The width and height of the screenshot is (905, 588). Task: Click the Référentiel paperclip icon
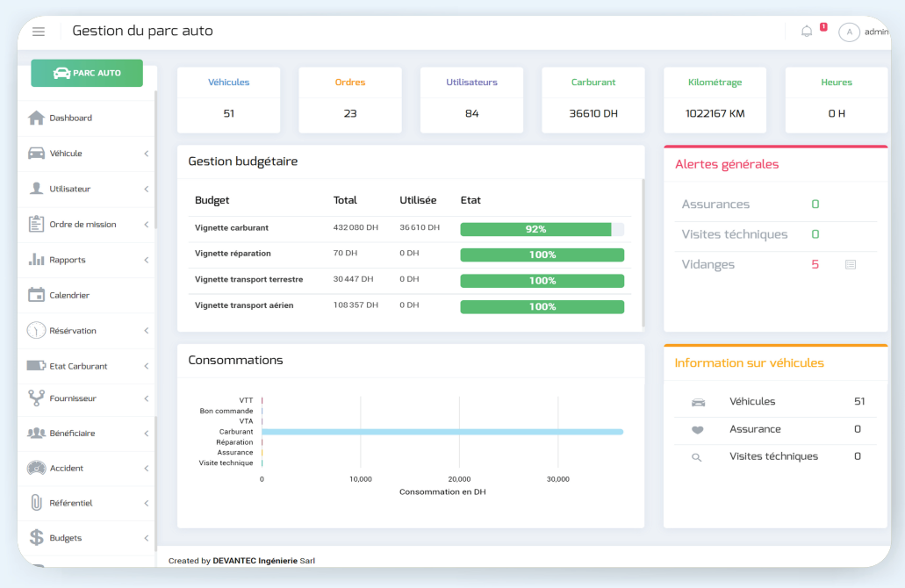(x=36, y=503)
